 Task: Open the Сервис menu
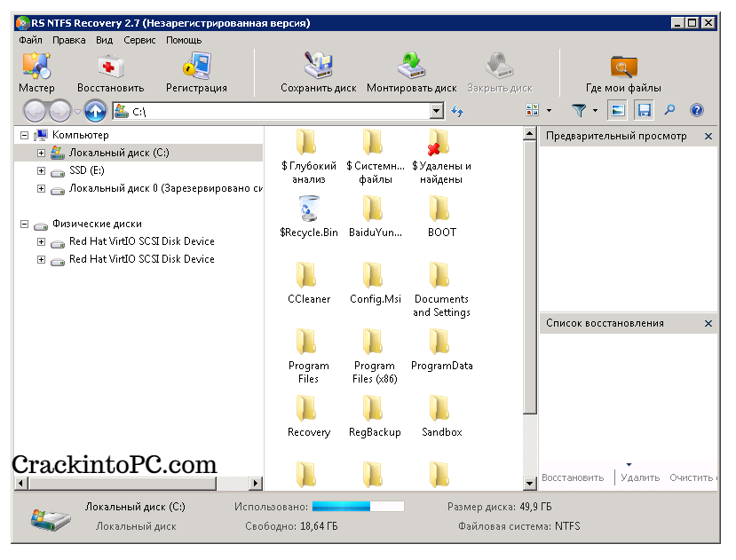pos(139,40)
